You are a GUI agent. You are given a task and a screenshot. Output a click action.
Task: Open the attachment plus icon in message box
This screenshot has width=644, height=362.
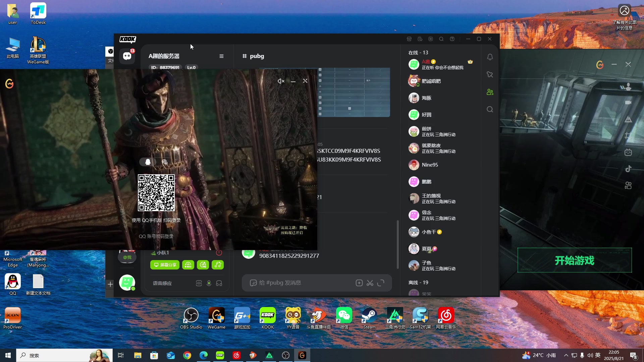pos(359,283)
